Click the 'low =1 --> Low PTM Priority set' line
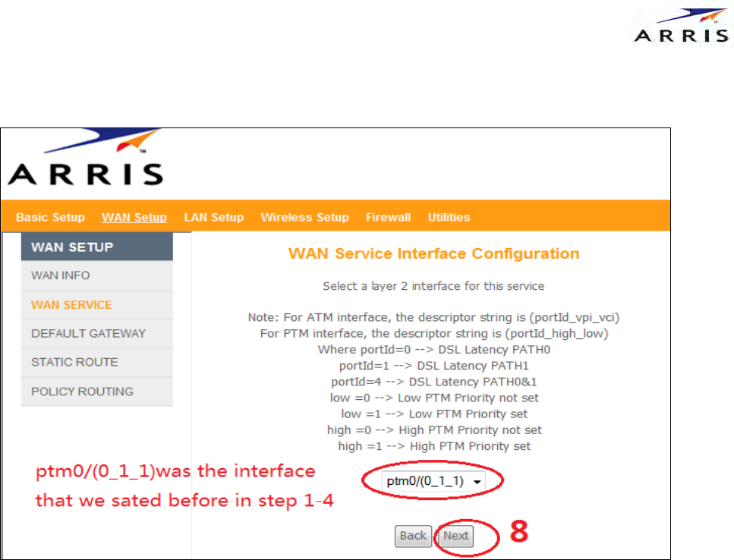Viewport: 734px width, 560px height. tap(434, 414)
